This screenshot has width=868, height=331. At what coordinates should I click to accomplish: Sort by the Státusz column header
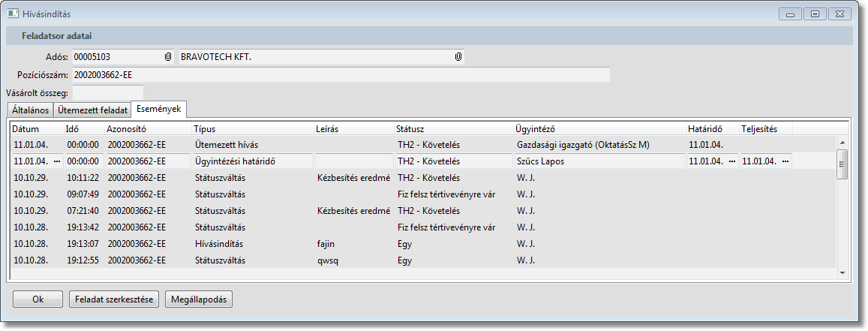[453, 129]
